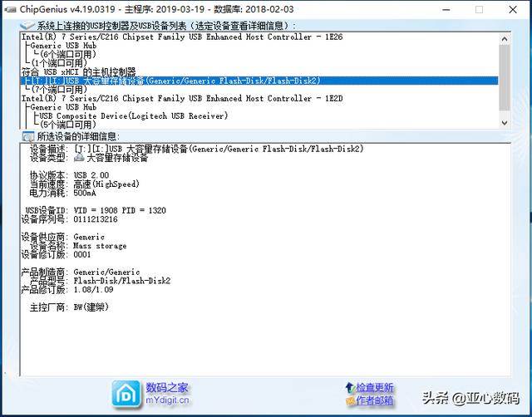The image size is (532, 417).
Task: Click the VID = 1908 PID = 1320 text
Action: tap(120, 210)
